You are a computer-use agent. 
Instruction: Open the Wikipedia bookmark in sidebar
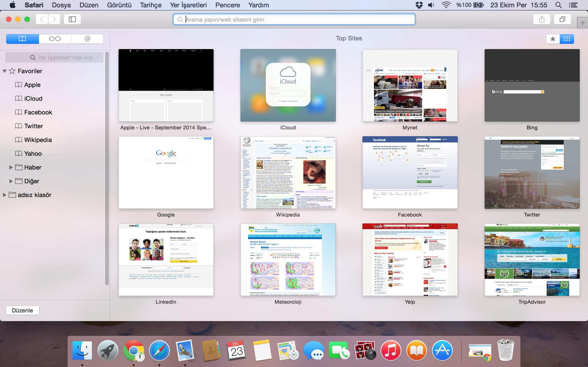pyautogui.click(x=38, y=140)
